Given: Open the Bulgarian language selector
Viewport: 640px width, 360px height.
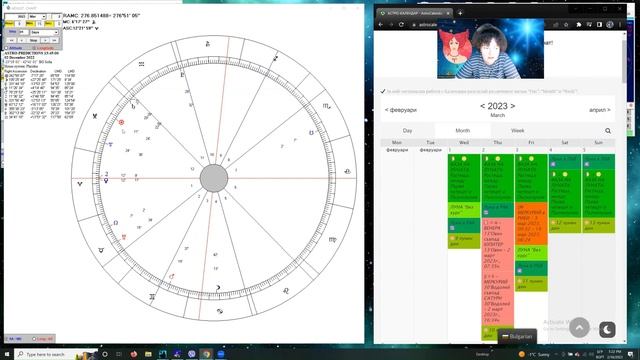Looking at the screenshot, I should click(x=517, y=336).
